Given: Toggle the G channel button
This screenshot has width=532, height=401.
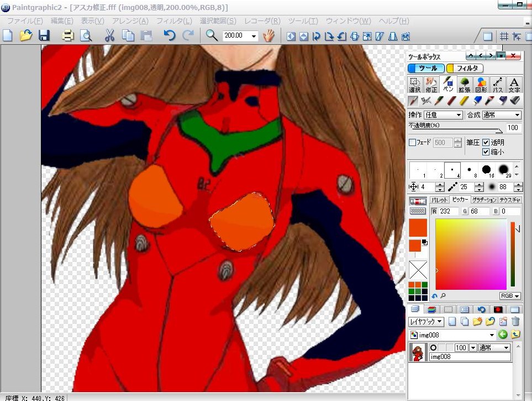Looking at the screenshot, I should pyautogui.click(x=465, y=211).
